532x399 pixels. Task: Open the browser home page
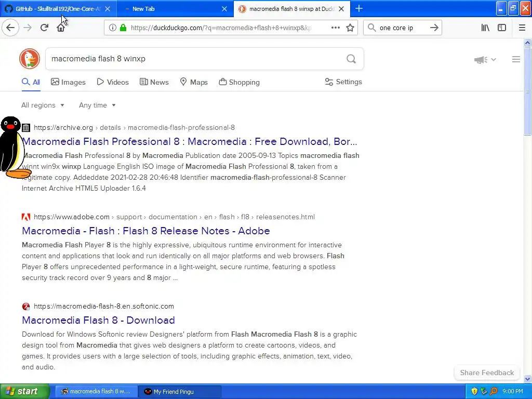point(61,28)
